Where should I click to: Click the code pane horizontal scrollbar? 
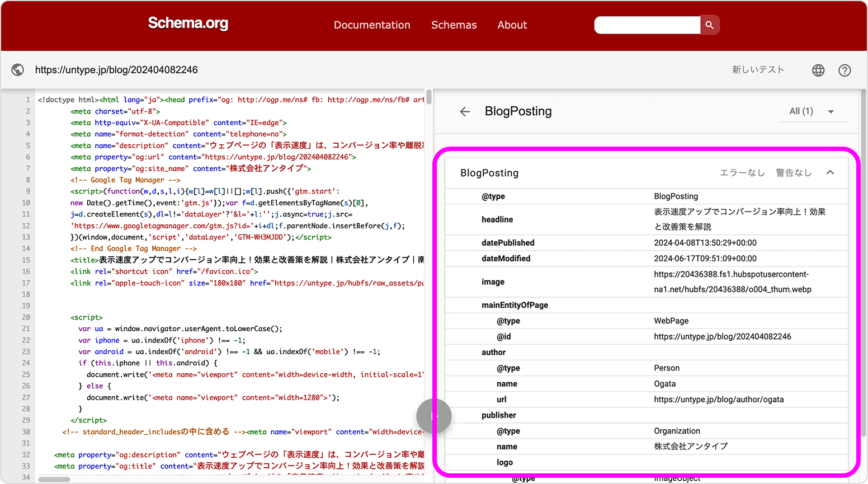click(54, 480)
